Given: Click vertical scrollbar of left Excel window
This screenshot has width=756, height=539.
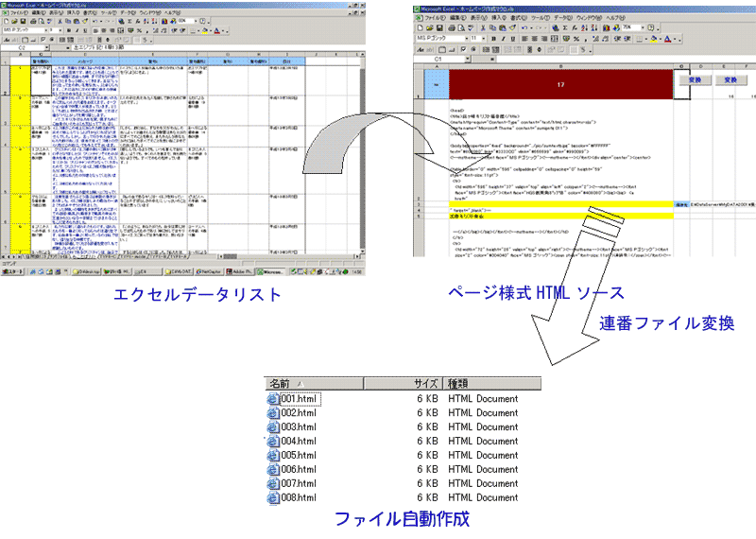Looking at the screenshot, I should (x=362, y=154).
